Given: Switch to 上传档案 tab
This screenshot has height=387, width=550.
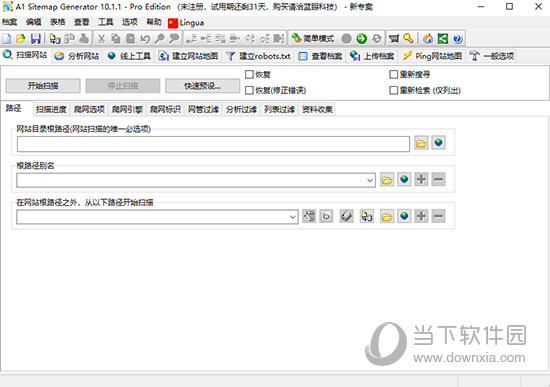Looking at the screenshot, I should pyautogui.click(x=372, y=56).
